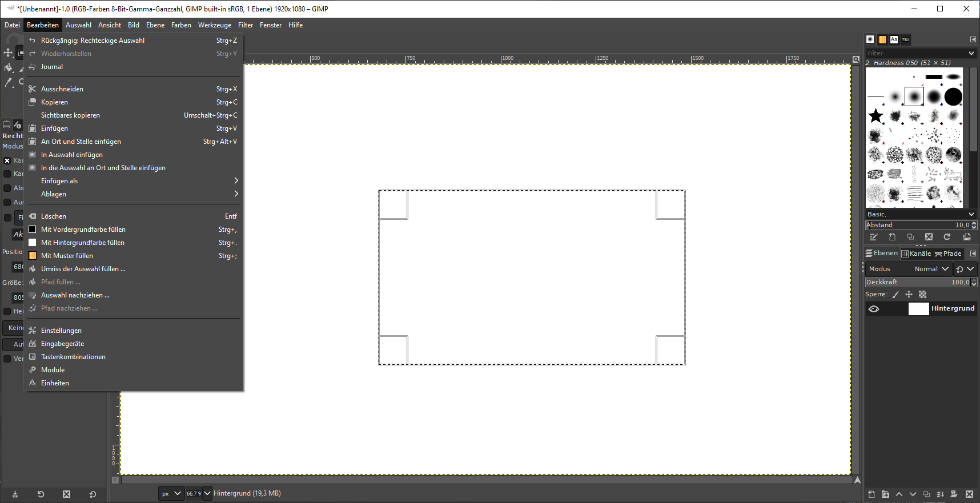Open the Filter menu in menu bar
The height and width of the screenshot is (503, 980).
(245, 25)
